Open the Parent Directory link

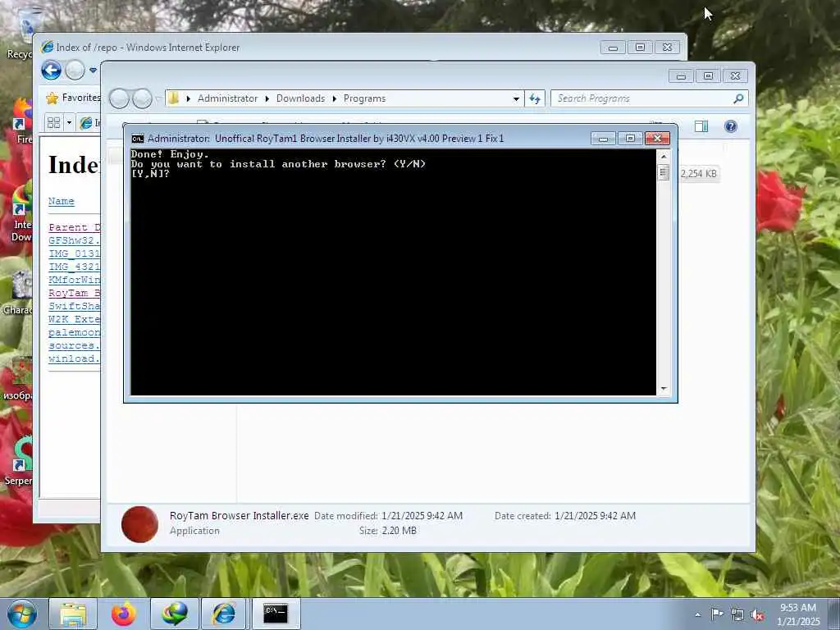74,227
